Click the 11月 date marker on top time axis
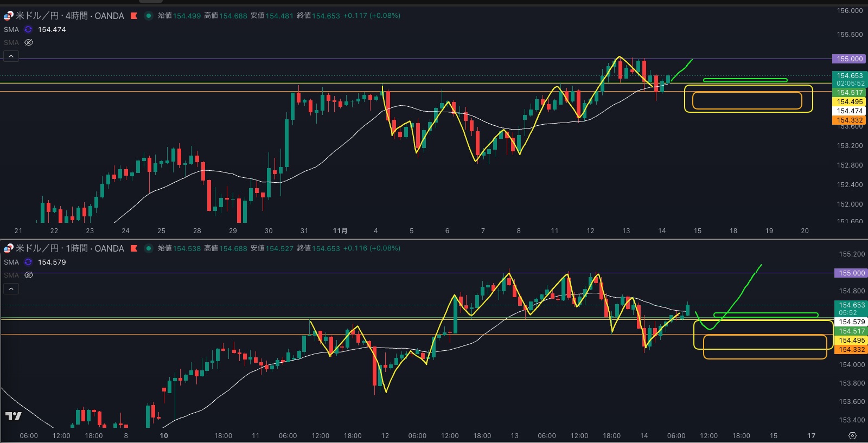Screen dimensions: 868x443 (x=340, y=231)
